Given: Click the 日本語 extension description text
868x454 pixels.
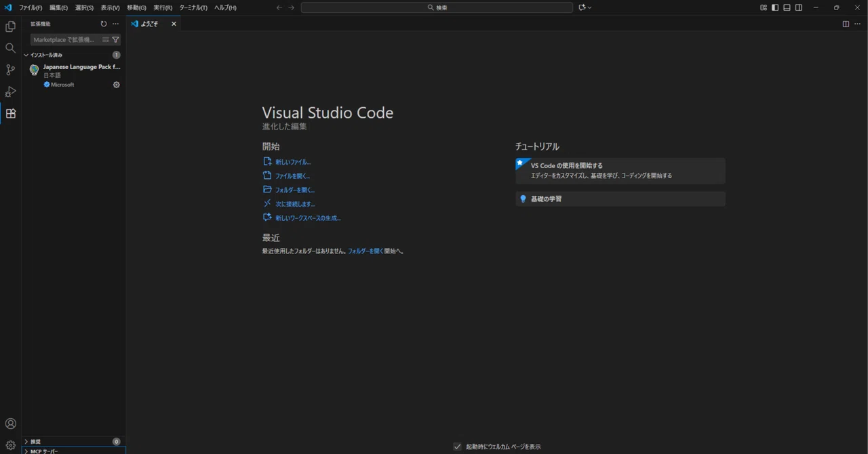Looking at the screenshot, I should (x=52, y=75).
